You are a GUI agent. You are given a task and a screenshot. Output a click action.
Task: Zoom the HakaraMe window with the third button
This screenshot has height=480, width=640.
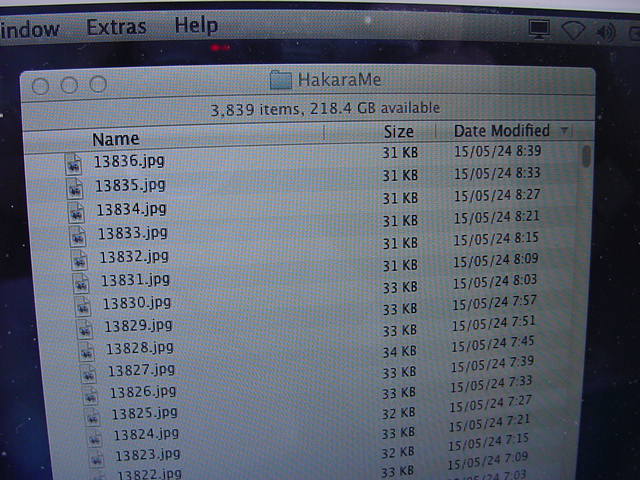(x=98, y=84)
